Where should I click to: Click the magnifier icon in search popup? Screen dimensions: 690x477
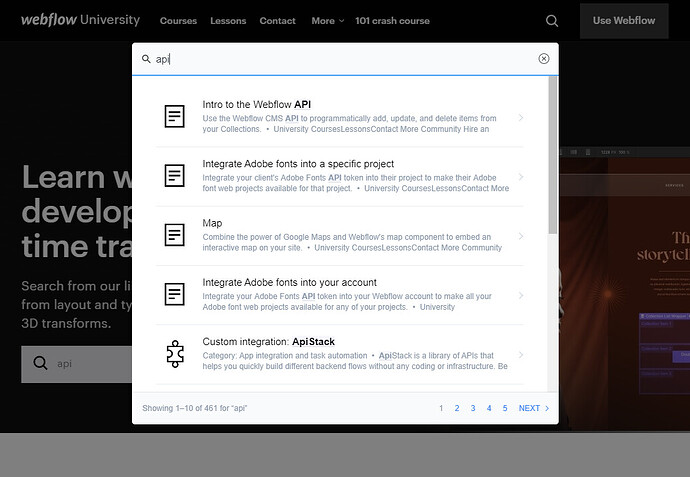click(146, 59)
